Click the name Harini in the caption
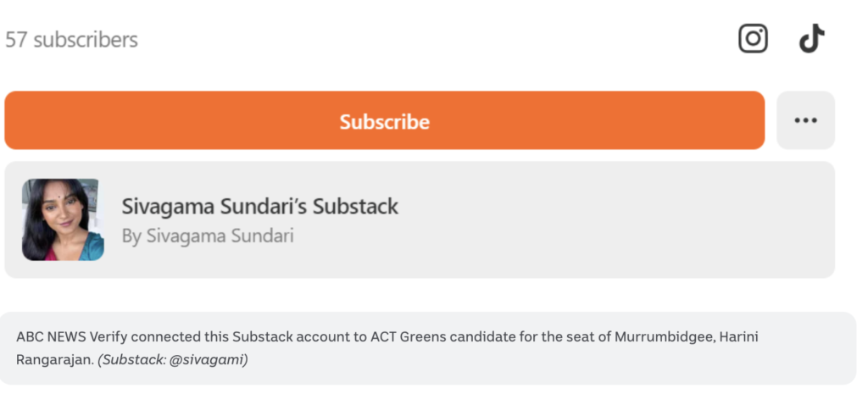Viewport: 868px width, 394px height. [738, 337]
